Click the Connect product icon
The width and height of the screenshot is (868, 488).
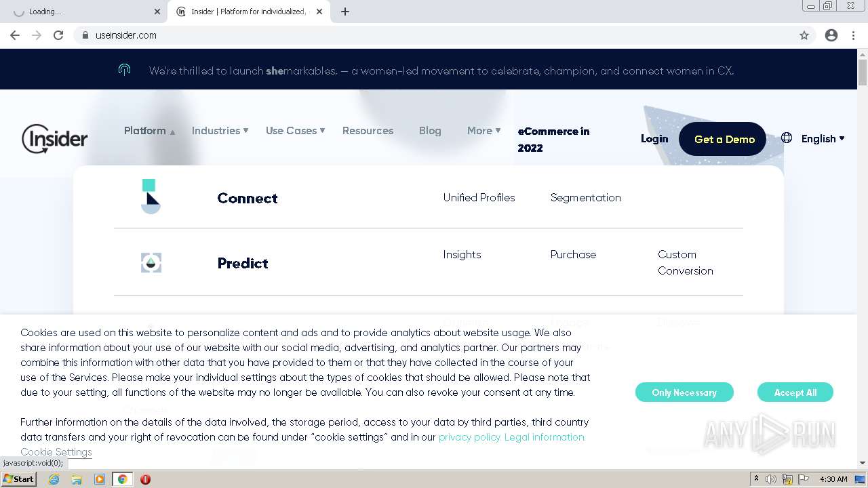point(151,197)
